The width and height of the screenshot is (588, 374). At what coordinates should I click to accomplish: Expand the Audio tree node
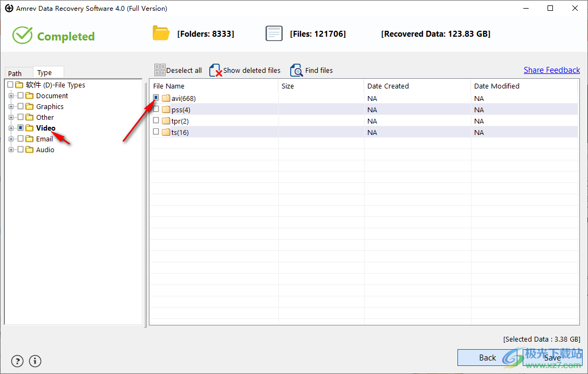[x=12, y=149]
